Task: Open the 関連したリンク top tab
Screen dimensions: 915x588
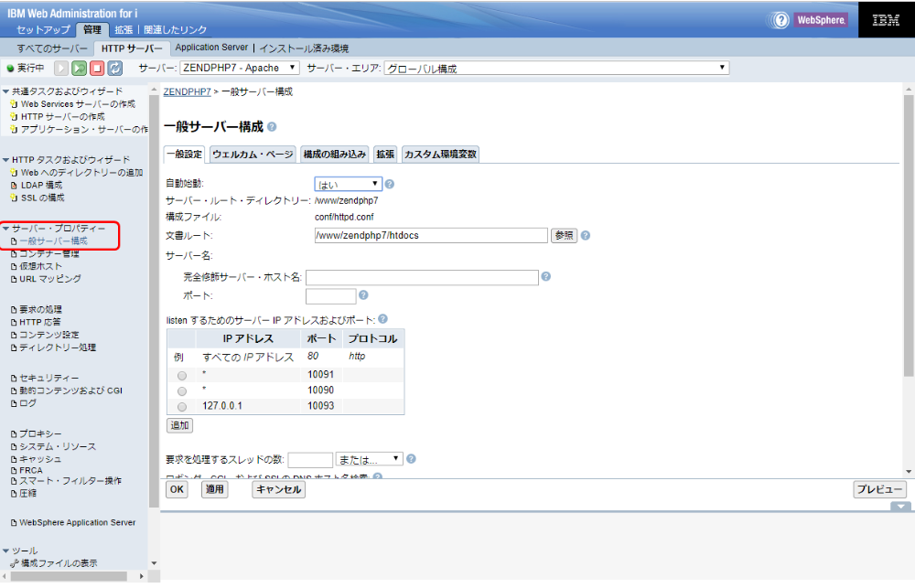Action: click(x=175, y=30)
